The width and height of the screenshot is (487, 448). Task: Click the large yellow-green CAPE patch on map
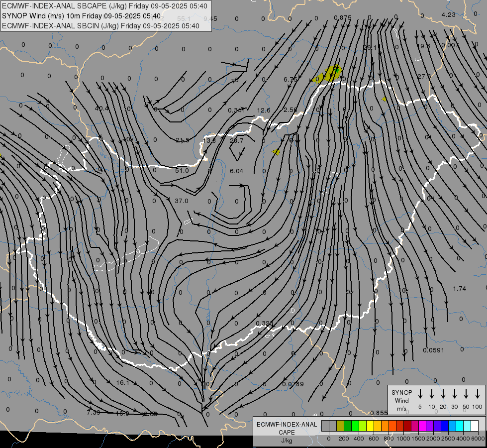pyautogui.click(x=332, y=74)
